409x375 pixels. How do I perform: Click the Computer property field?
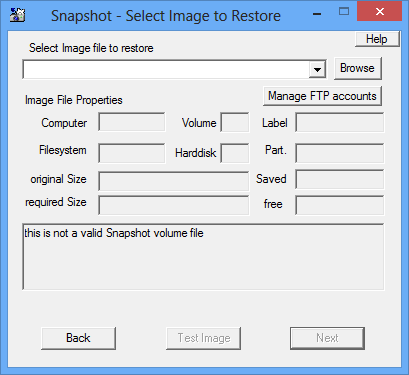click(x=132, y=122)
